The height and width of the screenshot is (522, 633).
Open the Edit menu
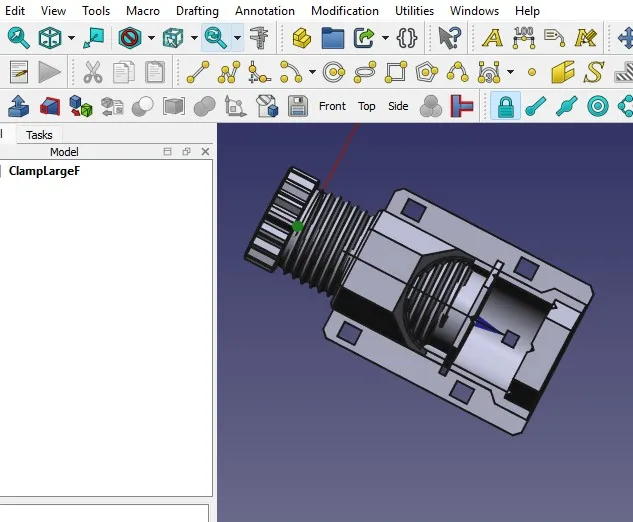click(15, 10)
